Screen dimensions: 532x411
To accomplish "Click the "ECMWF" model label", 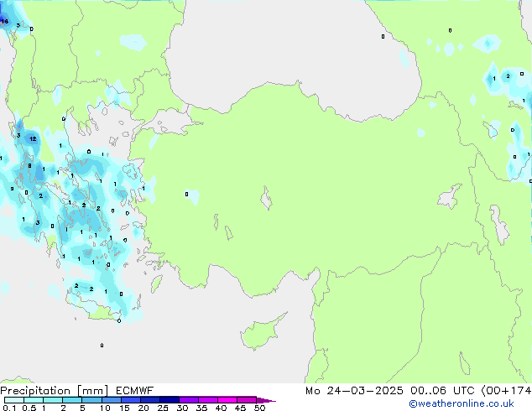I will click(135, 391).
